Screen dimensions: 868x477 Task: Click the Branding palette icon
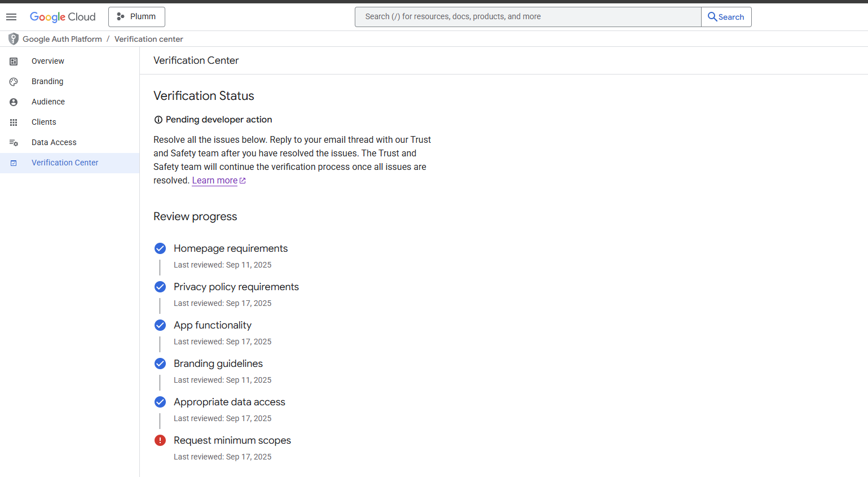point(14,81)
